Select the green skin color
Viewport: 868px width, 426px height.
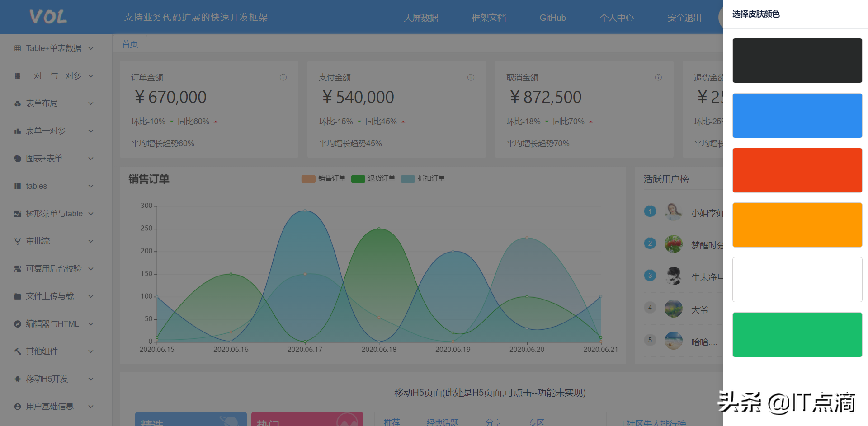pos(797,335)
